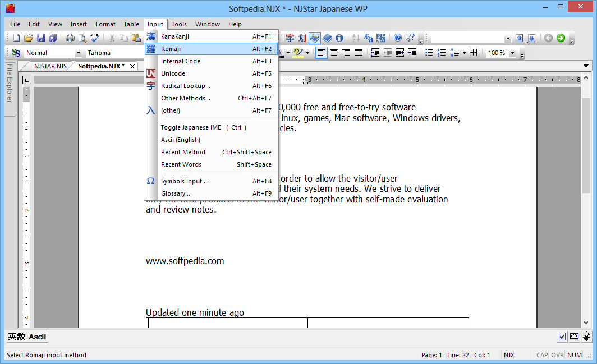Screen dimensions: 597x364
Task: Open a file using folder icon
Action: 29,38
